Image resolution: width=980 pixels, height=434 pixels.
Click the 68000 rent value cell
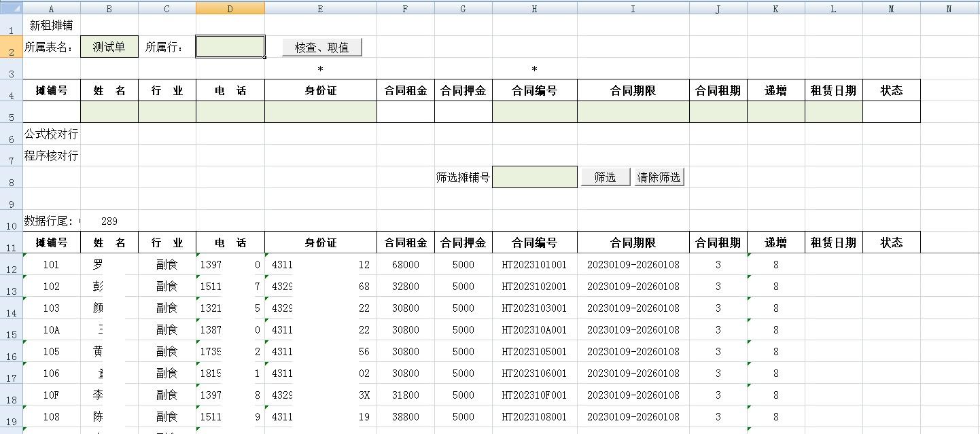pos(405,264)
